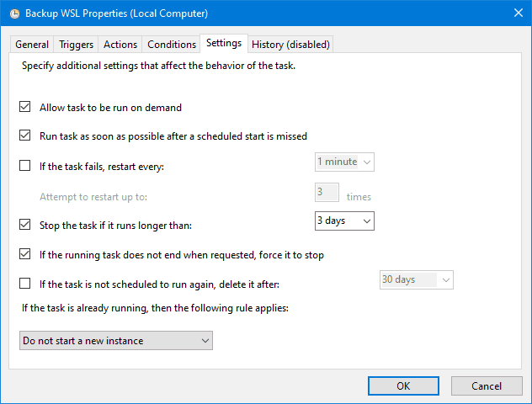Uncheck force it to stop option

coord(25,254)
